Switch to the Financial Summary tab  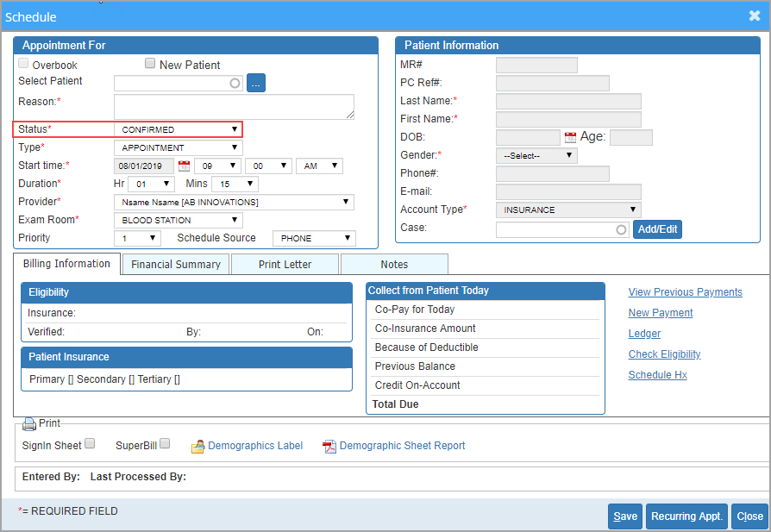[x=176, y=265]
